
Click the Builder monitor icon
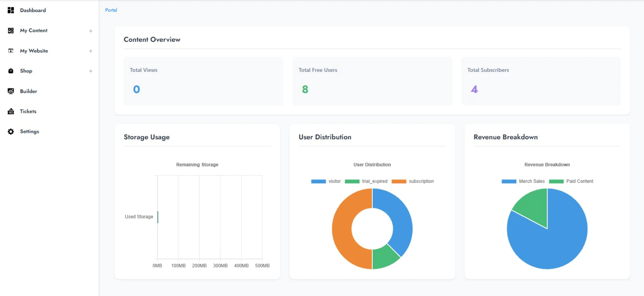pyautogui.click(x=11, y=91)
